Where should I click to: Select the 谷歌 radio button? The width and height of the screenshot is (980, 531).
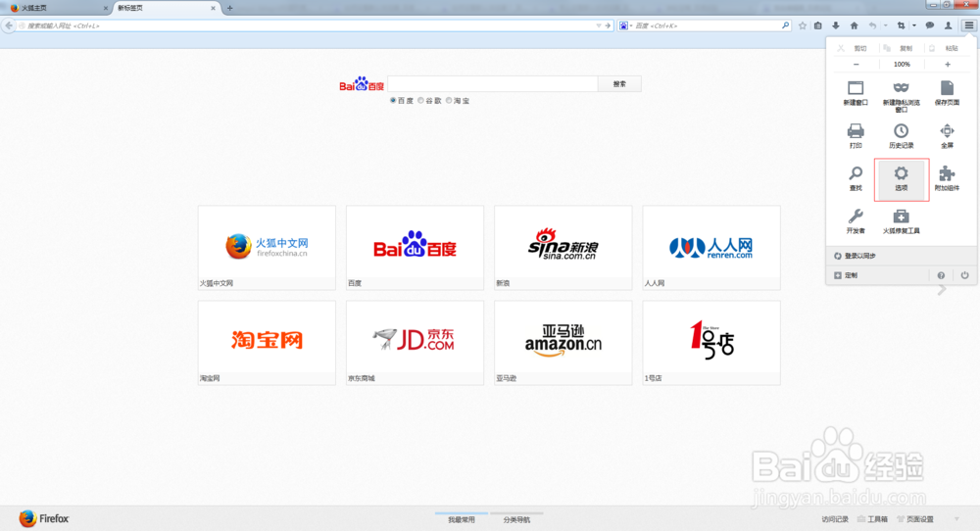tap(420, 100)
